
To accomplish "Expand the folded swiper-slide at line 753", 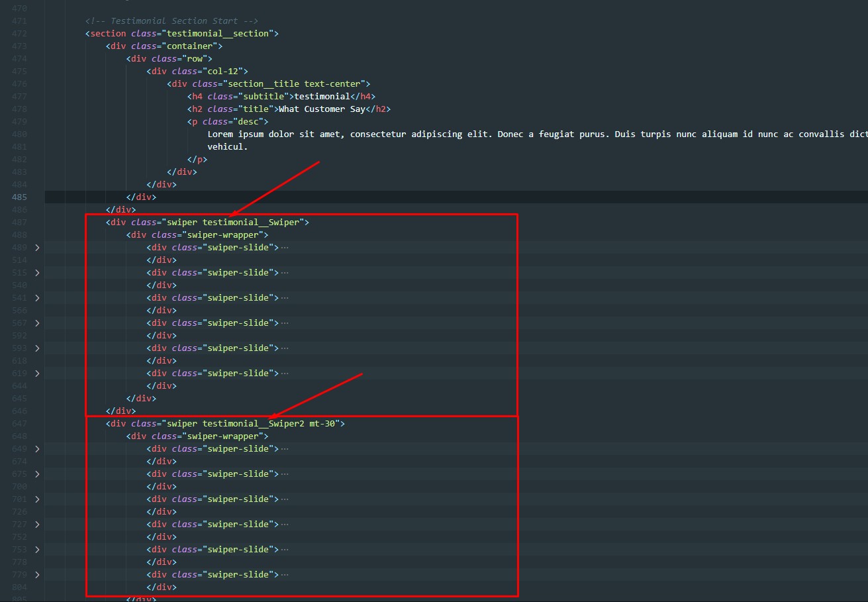I will coord(37,550).
